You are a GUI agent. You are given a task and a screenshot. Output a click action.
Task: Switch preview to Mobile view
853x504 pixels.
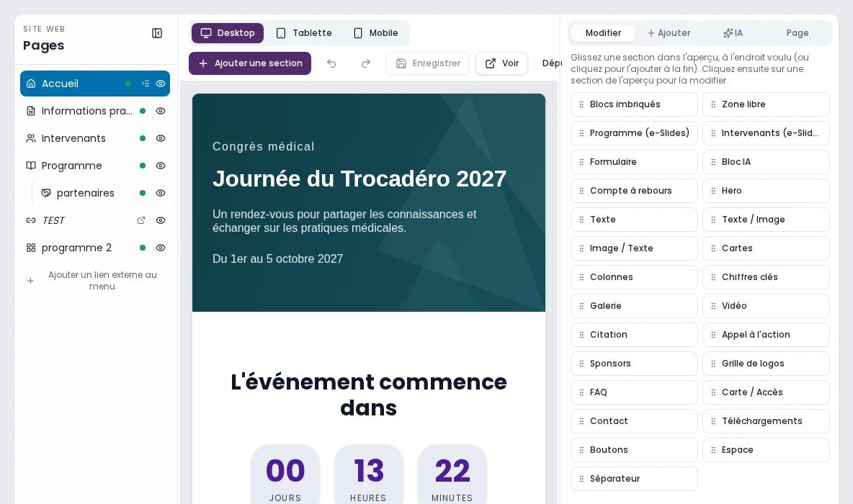[375, 33]
